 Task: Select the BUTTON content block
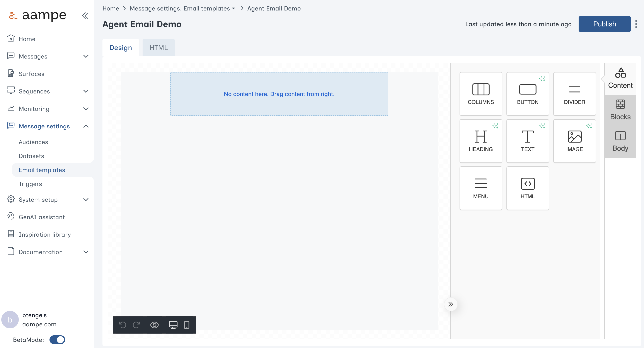[528, 94]
